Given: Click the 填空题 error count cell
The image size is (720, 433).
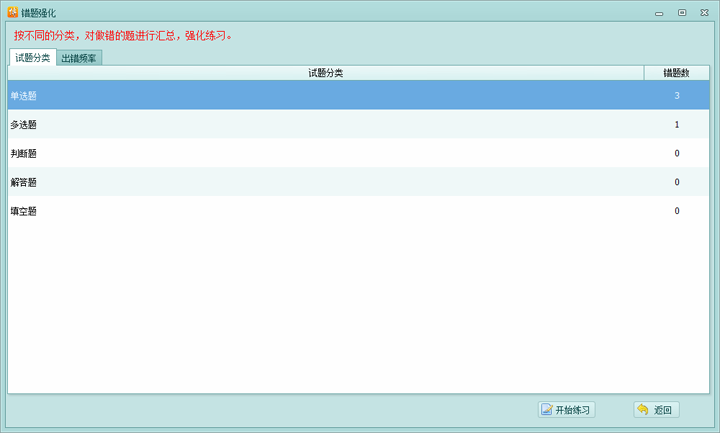Looking at the screenshot, I should pyautogui.click(x=677, y=212).
